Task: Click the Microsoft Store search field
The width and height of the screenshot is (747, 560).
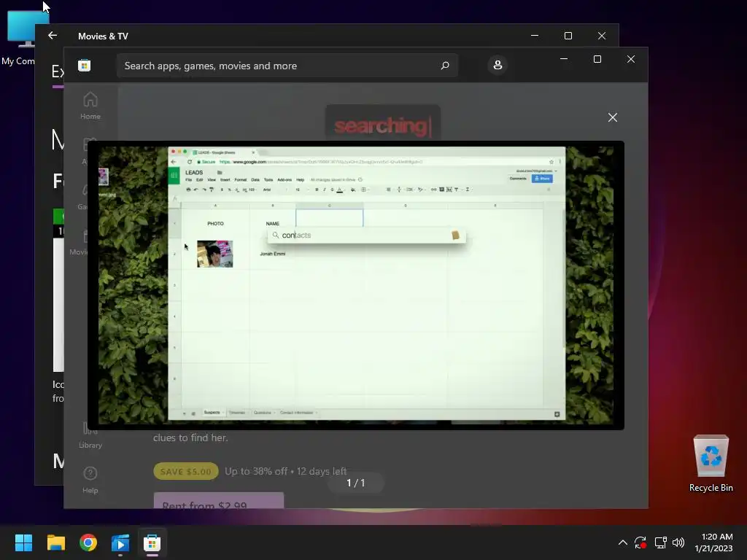Action: click(287, 65)
